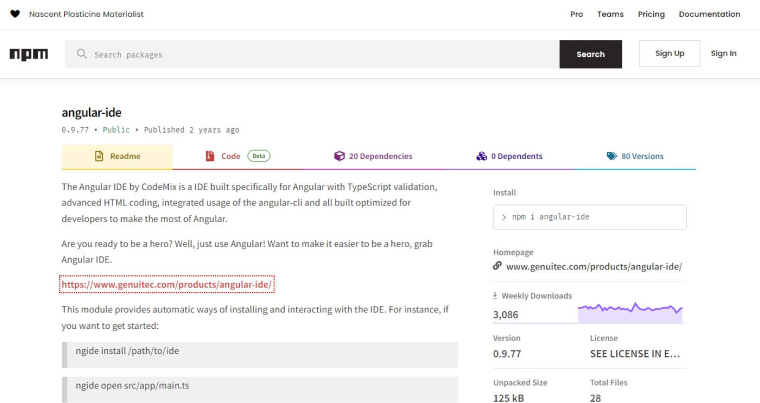The width and height of the screenshot is (760, 403).
Task: Click the blue Versions tag icon
Action: tap(612, 156)
